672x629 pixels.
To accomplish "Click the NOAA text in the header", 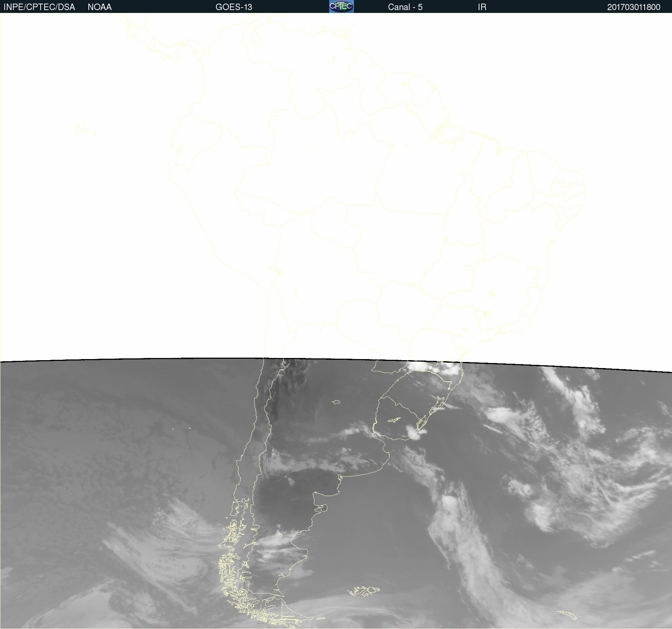I will pyautogui.click(x=100, y=7).
